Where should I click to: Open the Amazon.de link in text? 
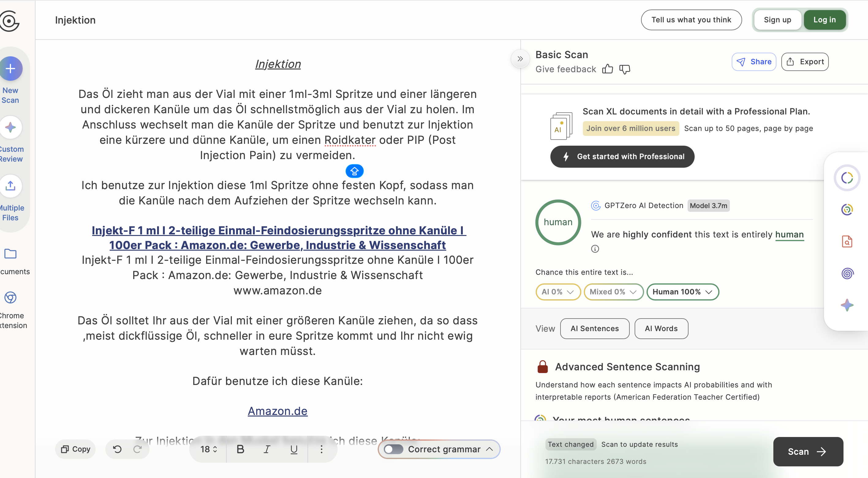click(277, 411)
